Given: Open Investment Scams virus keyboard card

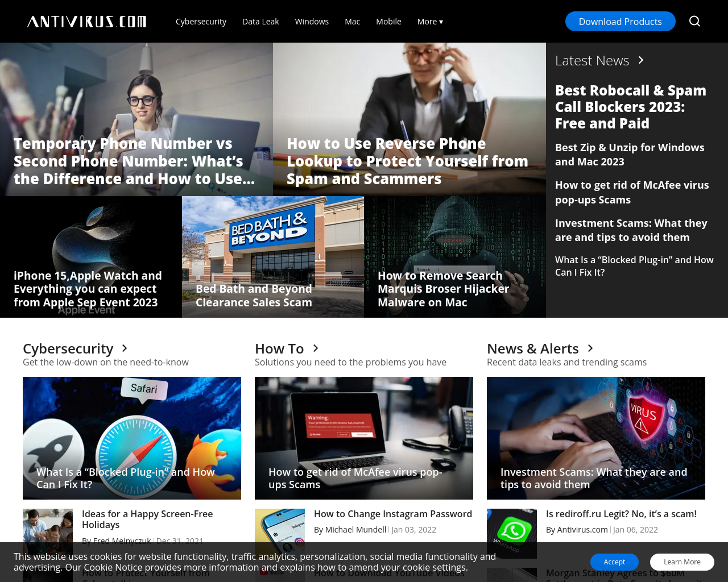Looking at the screenshot, I should 596,438.
